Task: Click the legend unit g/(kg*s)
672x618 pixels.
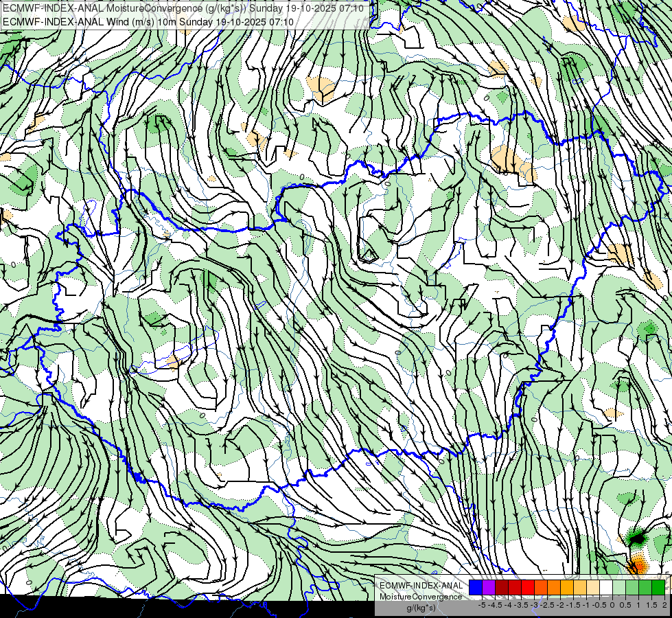Action: point(421,608)
